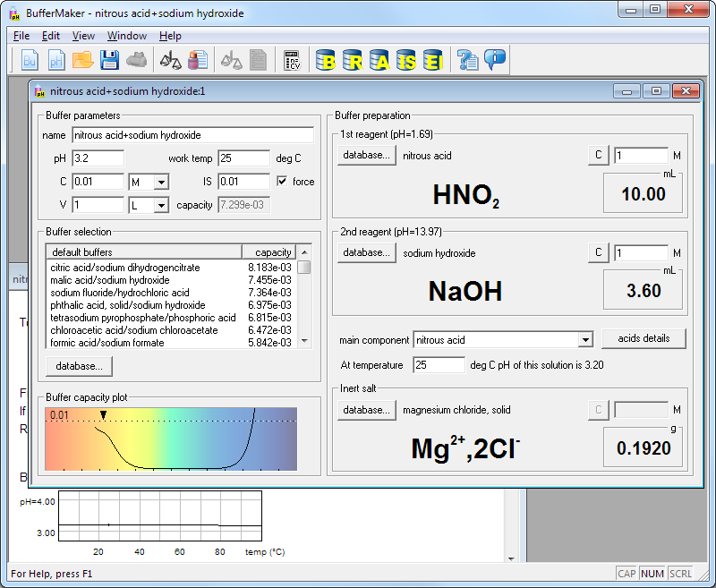Click the work temp field
The width and height of the screenshot is (716, 588).
pyautogui.click(x=243, y=158)
